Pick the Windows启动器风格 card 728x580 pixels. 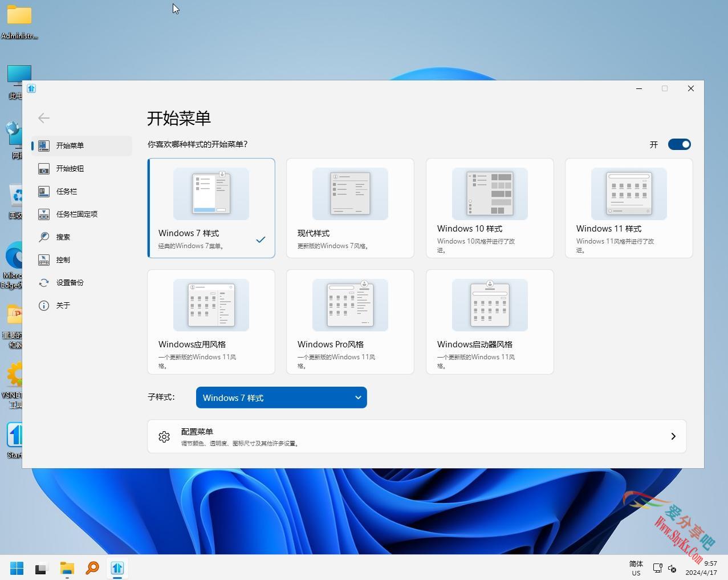tap(490, 322)
